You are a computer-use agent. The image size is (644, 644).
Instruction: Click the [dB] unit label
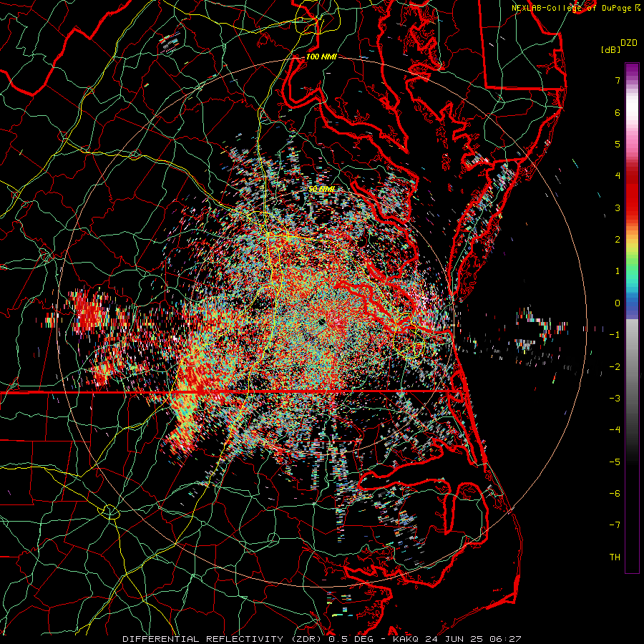click(x=610, y=50)
